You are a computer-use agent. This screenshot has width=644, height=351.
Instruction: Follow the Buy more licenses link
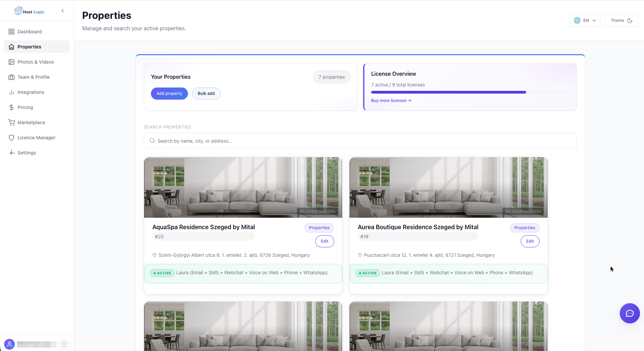pos(391,101)
